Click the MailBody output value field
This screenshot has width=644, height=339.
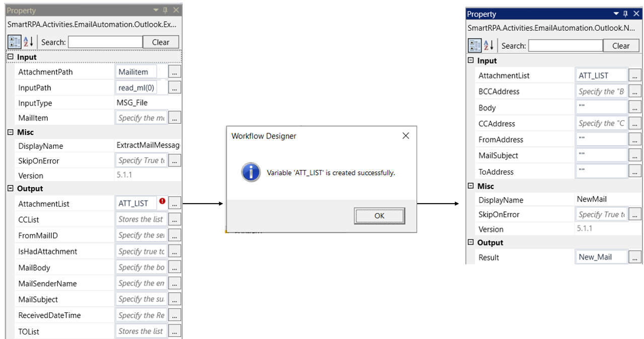(141, 268)
